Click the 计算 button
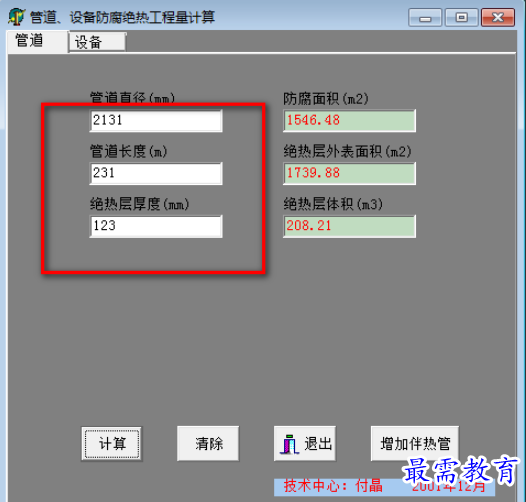The height and width of the screenshot is (502, 526). [x=112, y=444]
